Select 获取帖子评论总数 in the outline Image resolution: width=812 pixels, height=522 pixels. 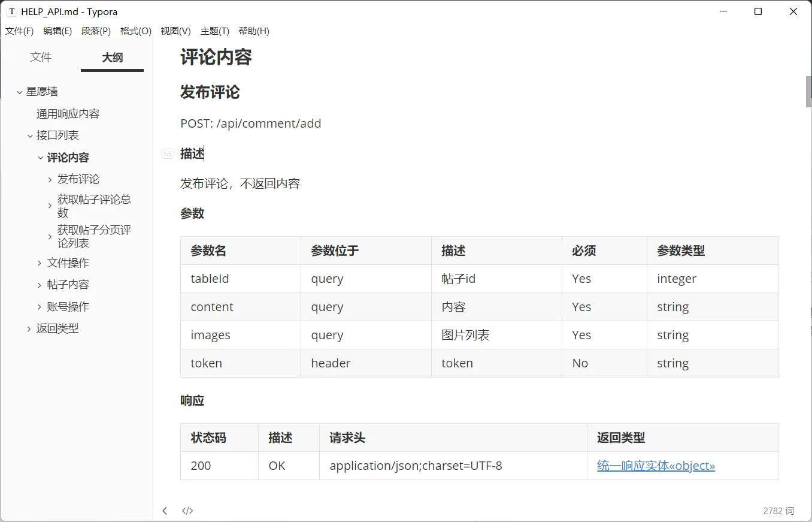93,206
